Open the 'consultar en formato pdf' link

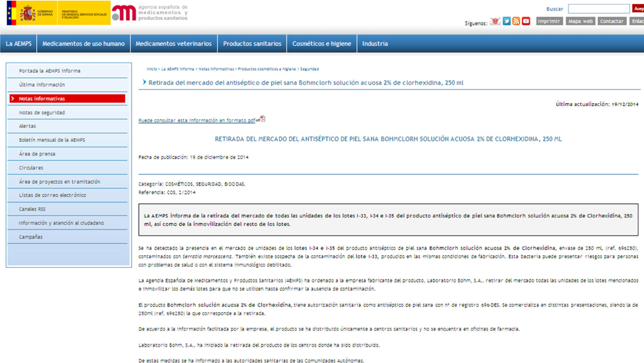[197, 120]
